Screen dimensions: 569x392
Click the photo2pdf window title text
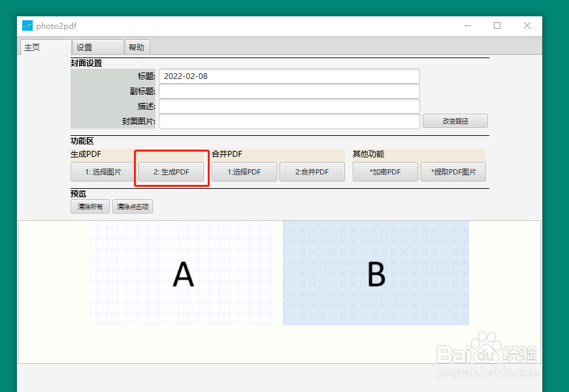(x=56, y=25)
